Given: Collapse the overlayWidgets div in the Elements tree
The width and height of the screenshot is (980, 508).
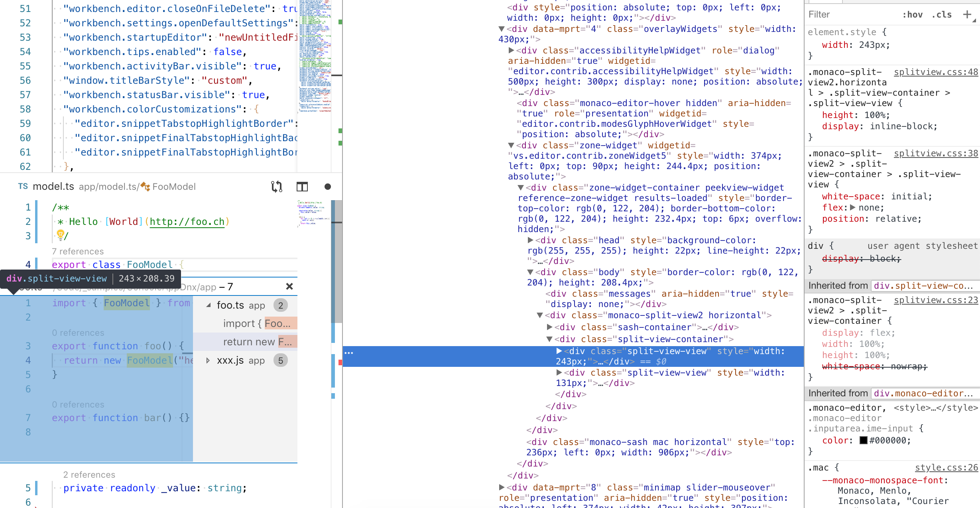Looking at the screenshot, I should tap(502, 29).
